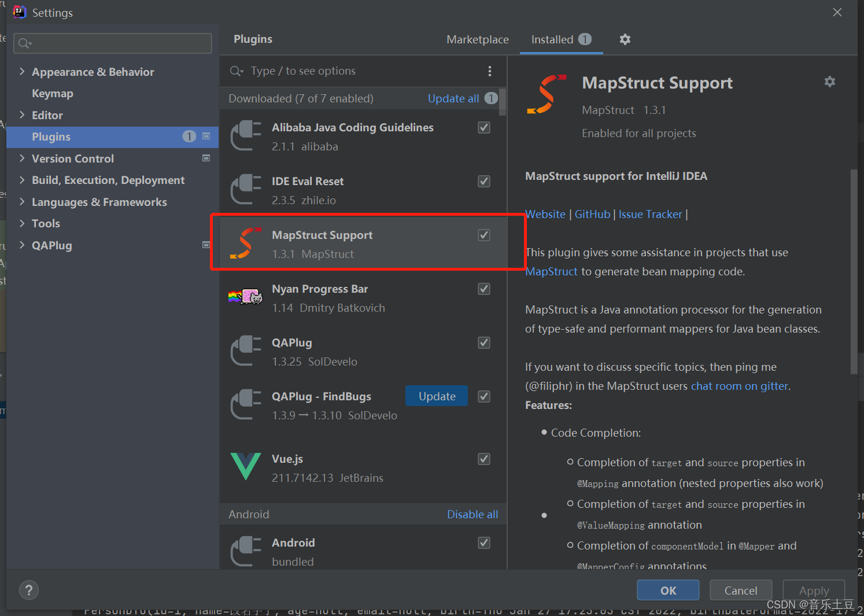
Task: Open the MapStruct GitHub link
Action: (592, 214)
